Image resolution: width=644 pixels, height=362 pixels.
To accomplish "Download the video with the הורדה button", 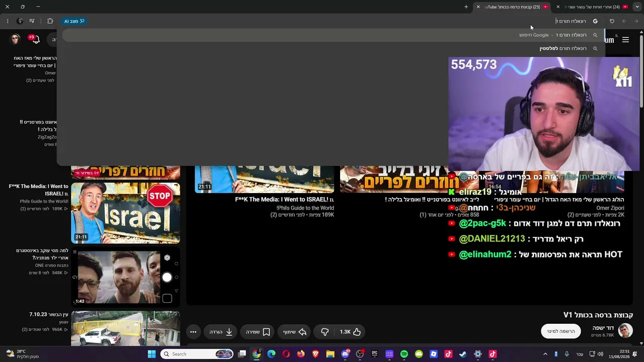I will pyautogui.click(x=221, y=332).
